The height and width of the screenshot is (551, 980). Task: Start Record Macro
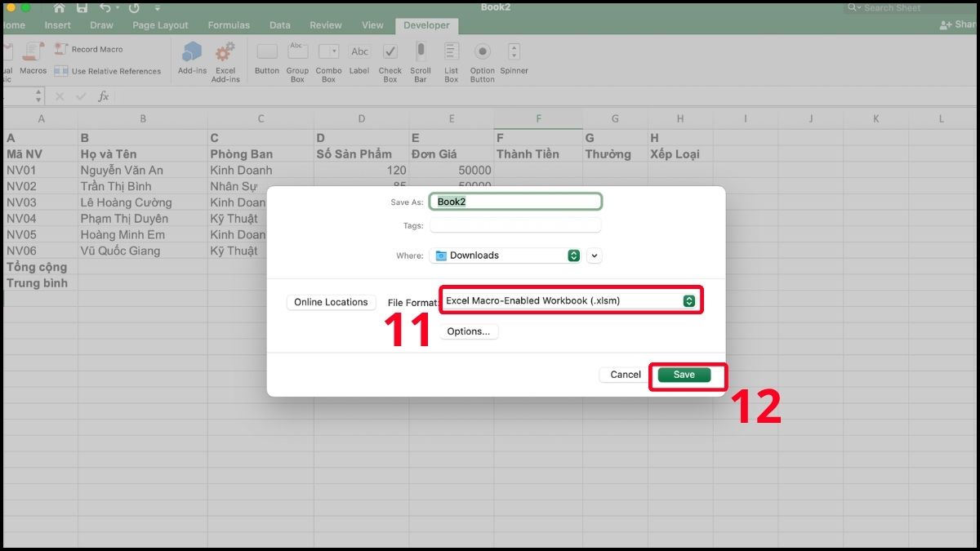[x=89, y=49]
